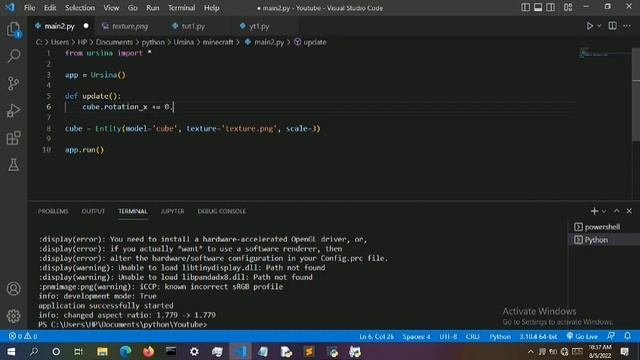Open notifications bell in status bar
This screenshot has height=360, width=640.
tap(628, 336)
